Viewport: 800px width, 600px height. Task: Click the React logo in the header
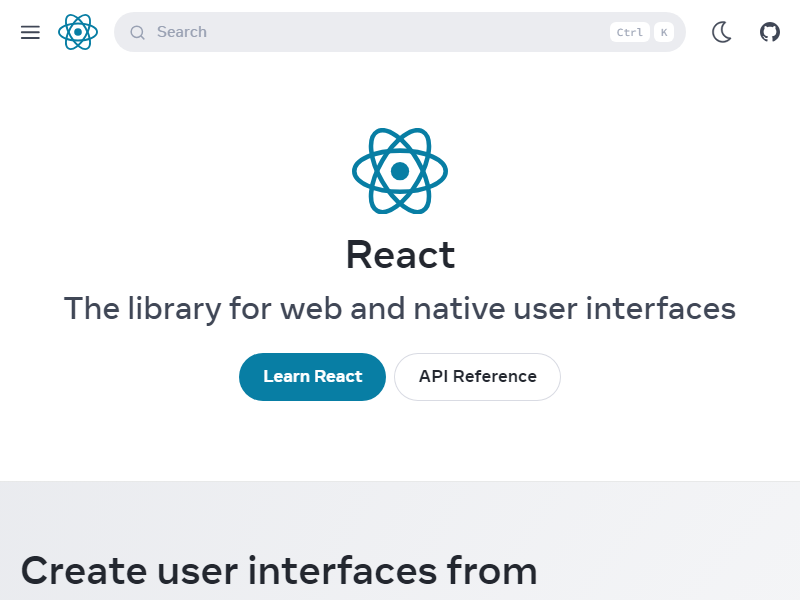tap(78, 32)
